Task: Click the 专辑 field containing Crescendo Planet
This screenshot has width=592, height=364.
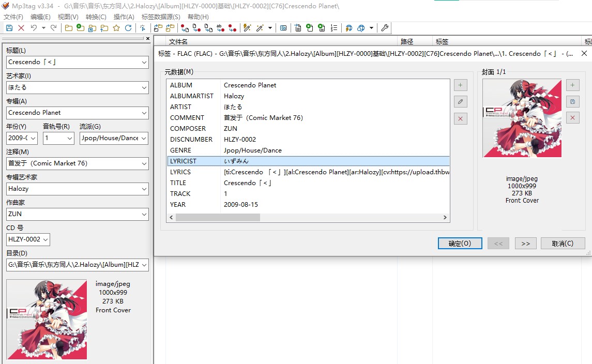Action: tap(78, 113)
